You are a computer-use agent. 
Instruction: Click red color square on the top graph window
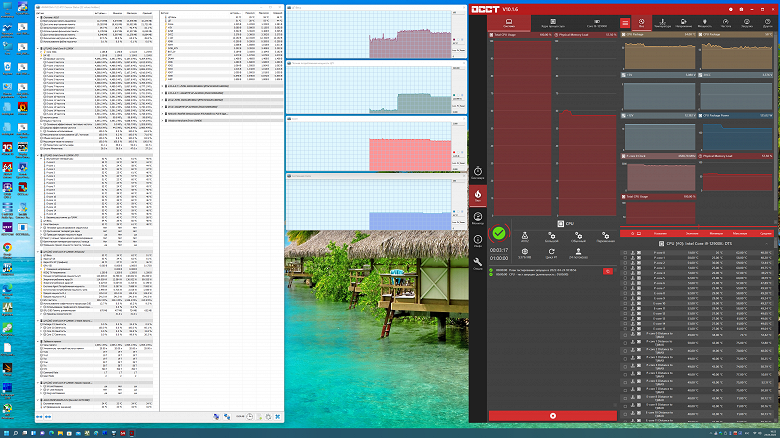pos(454,39)
